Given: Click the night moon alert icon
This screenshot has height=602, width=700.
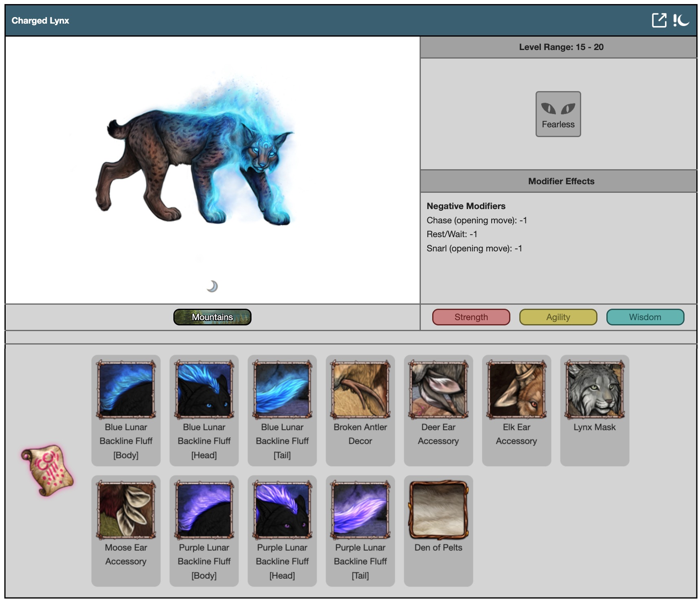Looking at the screenshot, I should [x=681, y=20].
